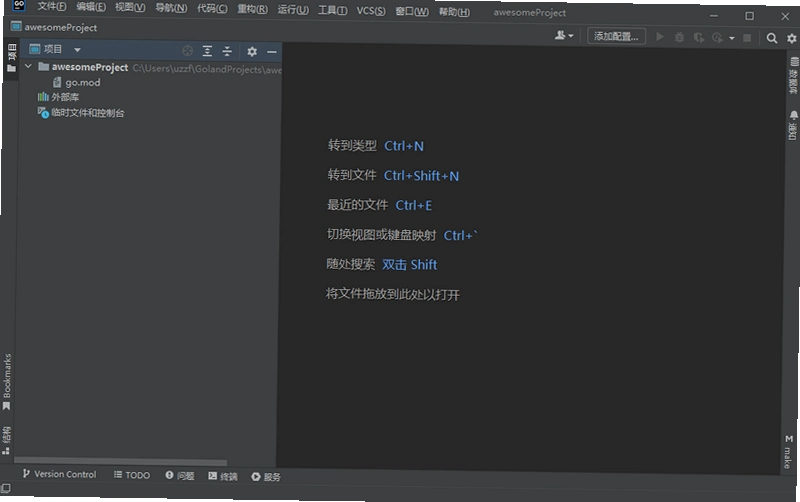This screenshot has height=502, width=800.
Task: Click the 随处搜索 双击 Shift hint text
Action: tap(382, 264)
